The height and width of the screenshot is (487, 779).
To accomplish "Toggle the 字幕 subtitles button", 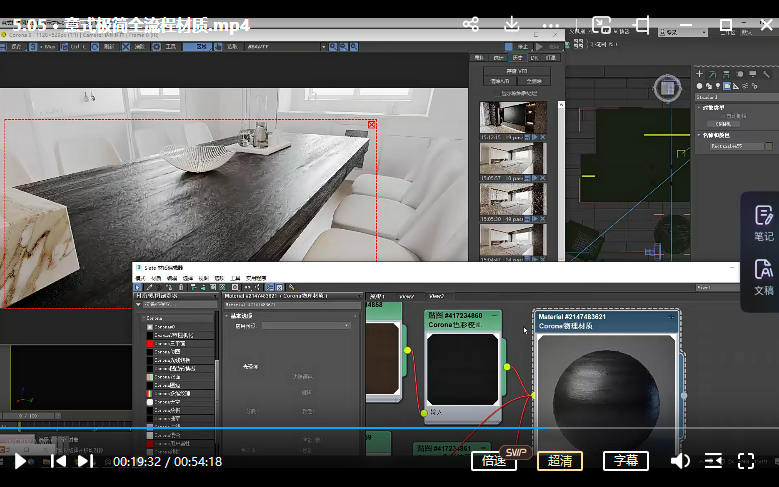I will pyautogui.click(x=626, y=461).
